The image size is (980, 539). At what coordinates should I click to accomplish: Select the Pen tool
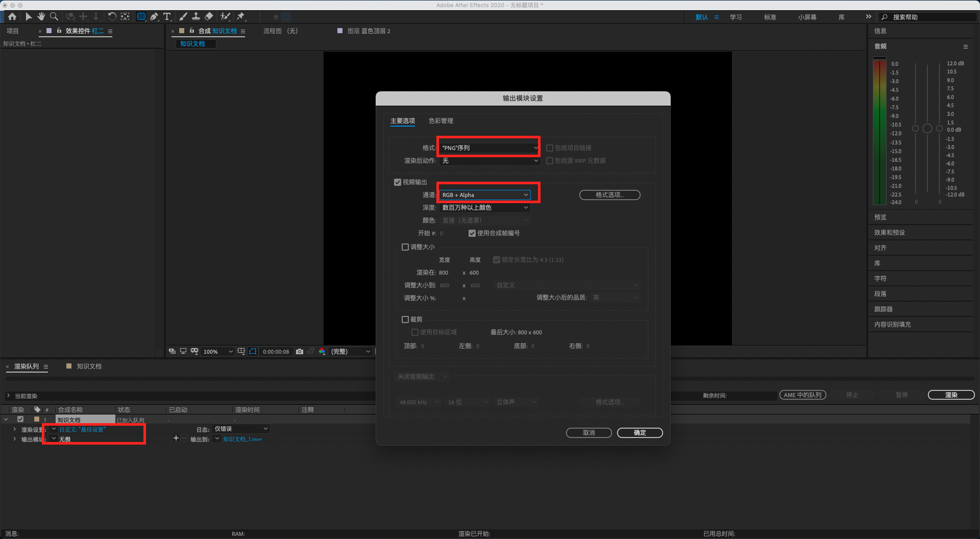coord(154,17)
